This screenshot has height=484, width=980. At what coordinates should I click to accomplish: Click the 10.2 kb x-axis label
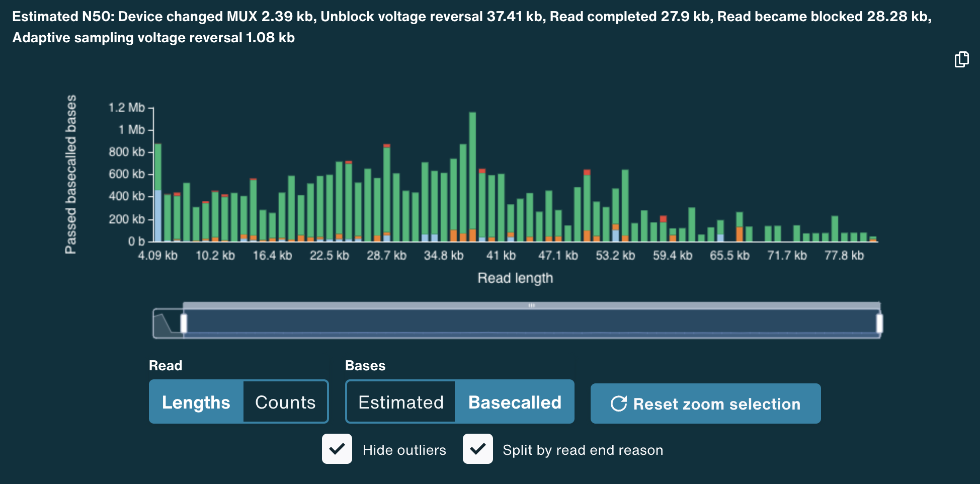215,256
